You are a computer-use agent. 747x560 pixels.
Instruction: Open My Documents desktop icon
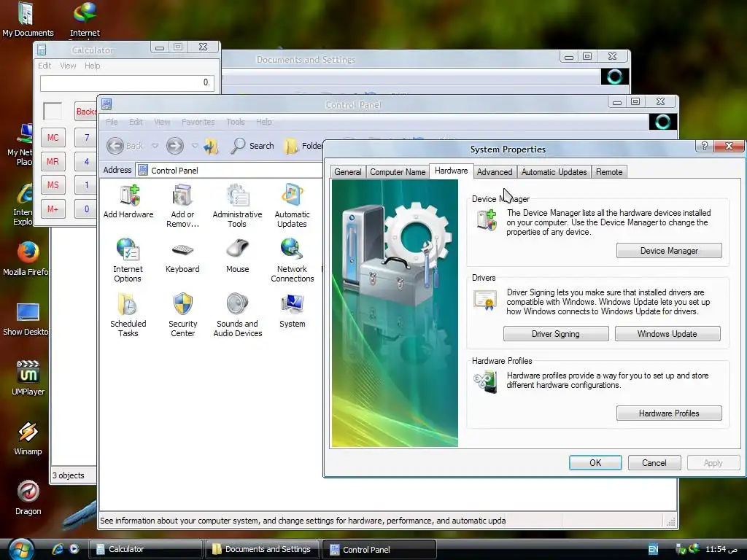(x=28, y=20)
